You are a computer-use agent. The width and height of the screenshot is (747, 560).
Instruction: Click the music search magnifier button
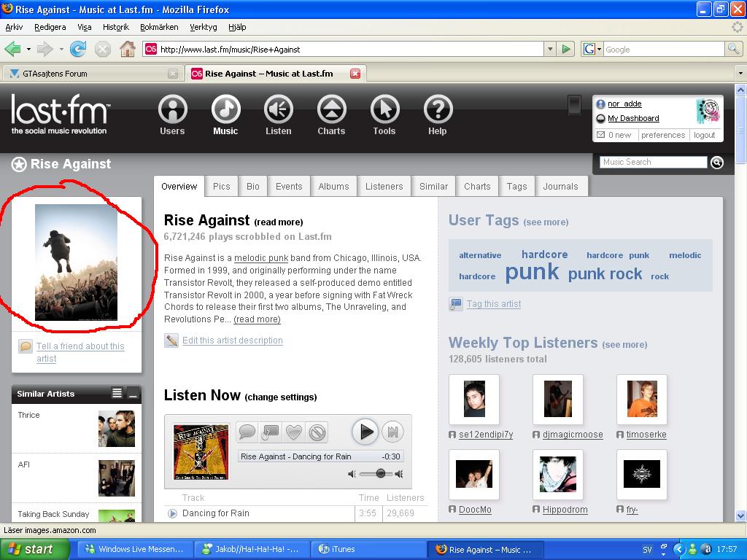(x=717, y=163)
